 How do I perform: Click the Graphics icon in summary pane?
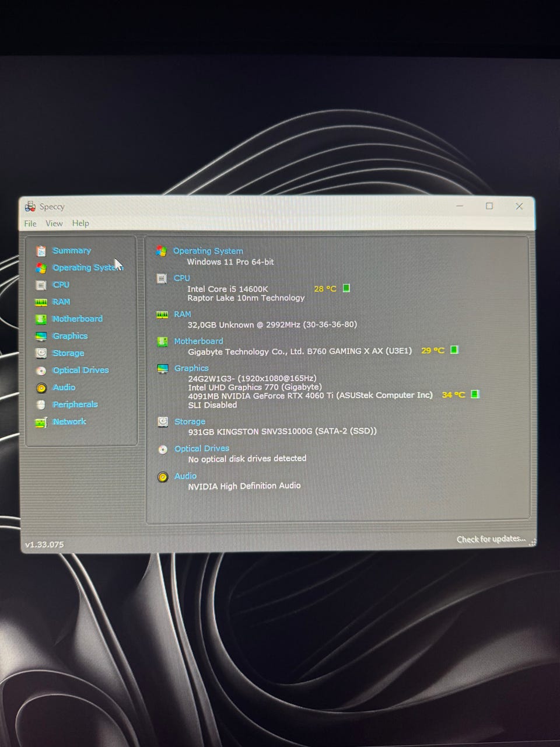click(x=163, y=369)
